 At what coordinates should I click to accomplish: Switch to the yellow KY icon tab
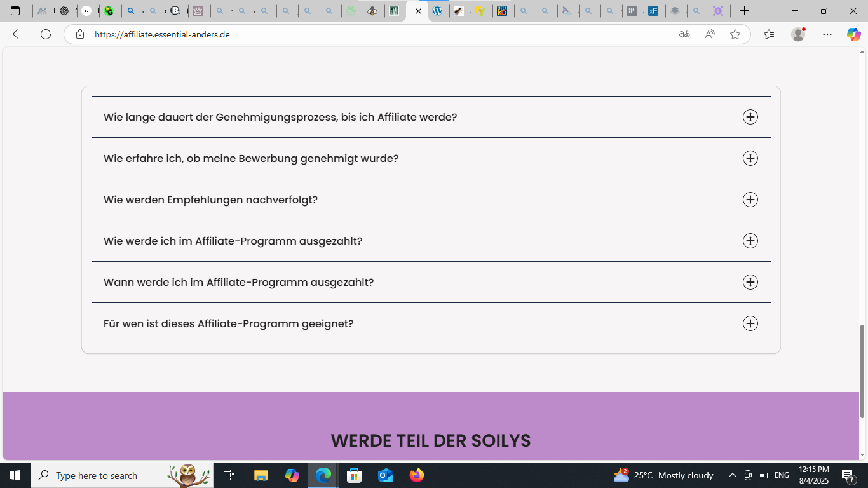pos(481,11)
